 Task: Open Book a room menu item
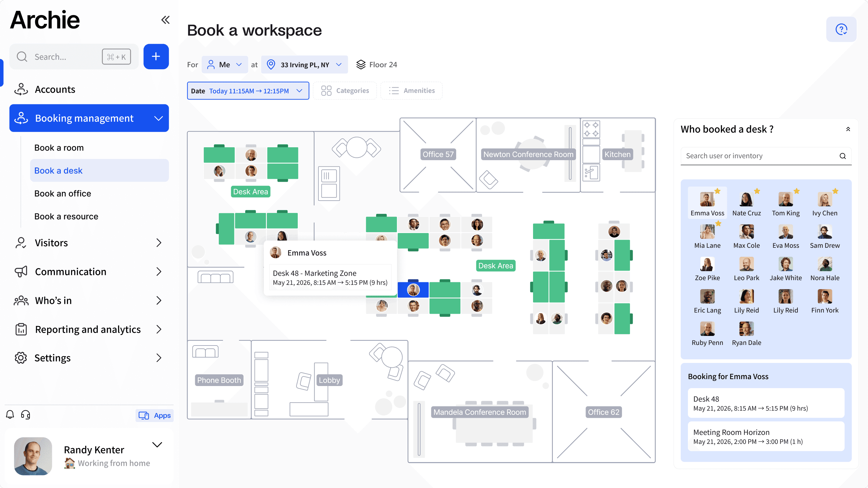(59, 148)
